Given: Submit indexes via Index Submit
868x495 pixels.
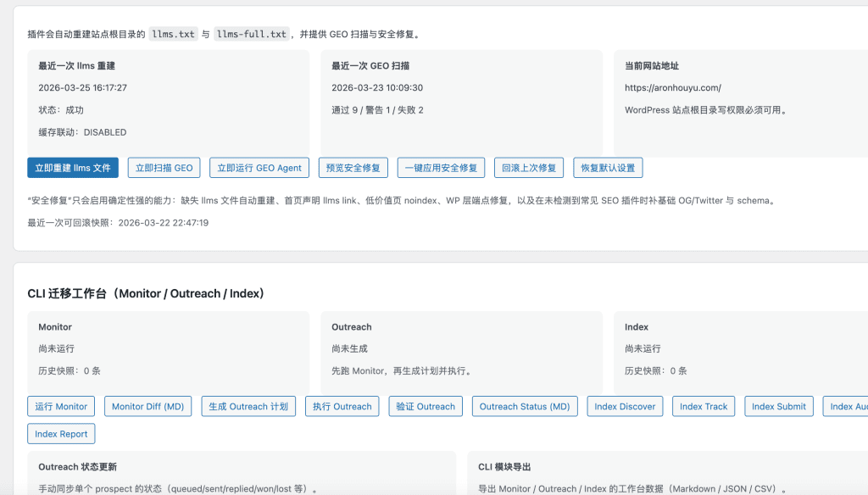Looking at the screenshot, I should 778,406.
